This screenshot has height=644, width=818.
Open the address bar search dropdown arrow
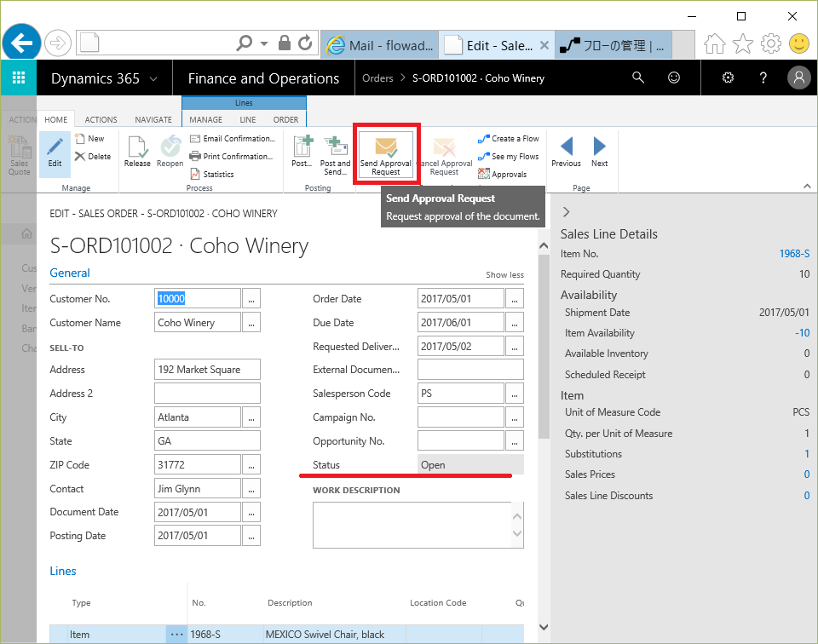pos(264,43)
